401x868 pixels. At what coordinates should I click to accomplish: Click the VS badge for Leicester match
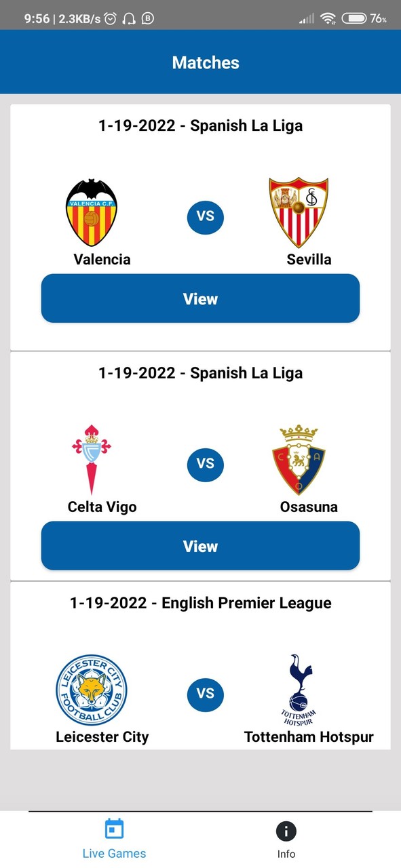[x=205, y=694]
